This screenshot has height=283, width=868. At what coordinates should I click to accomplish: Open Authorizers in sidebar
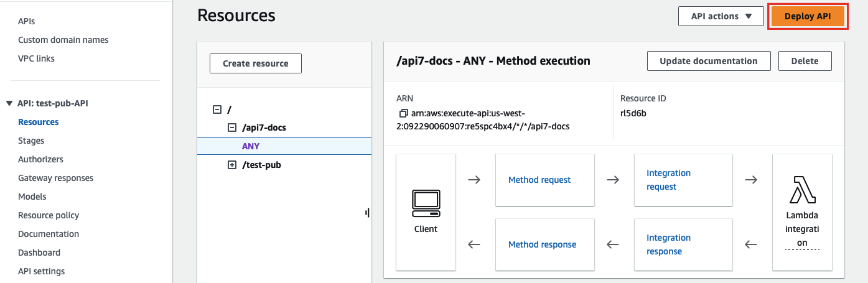point(40,159)
